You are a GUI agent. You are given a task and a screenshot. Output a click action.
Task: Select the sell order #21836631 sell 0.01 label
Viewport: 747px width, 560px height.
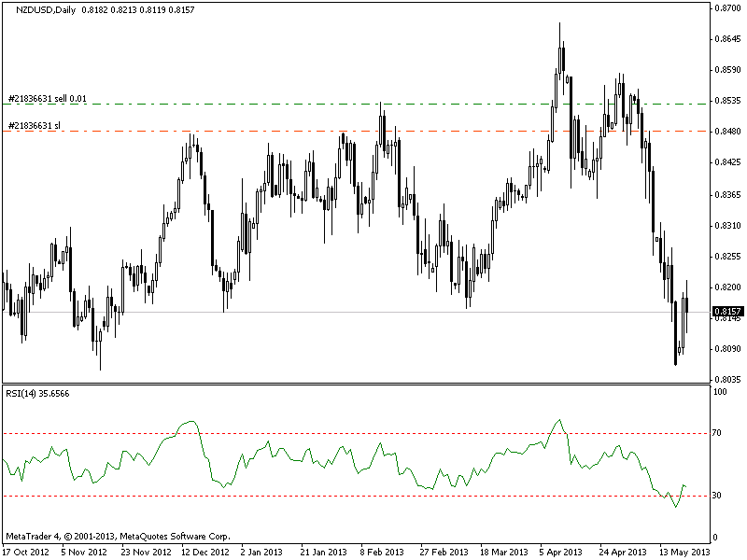coord(48,99)
